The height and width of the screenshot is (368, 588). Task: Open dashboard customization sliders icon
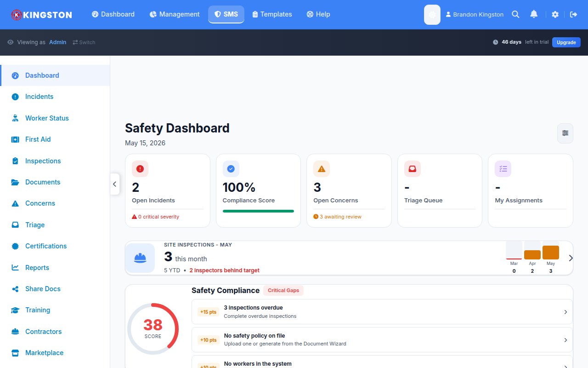(x=565, y=133)
